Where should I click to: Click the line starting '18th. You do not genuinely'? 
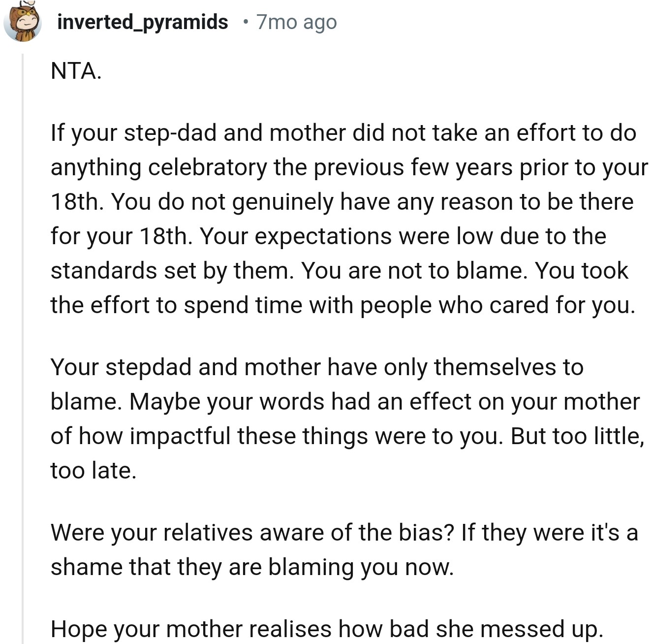pyautogui.click(x=341, y=202)
